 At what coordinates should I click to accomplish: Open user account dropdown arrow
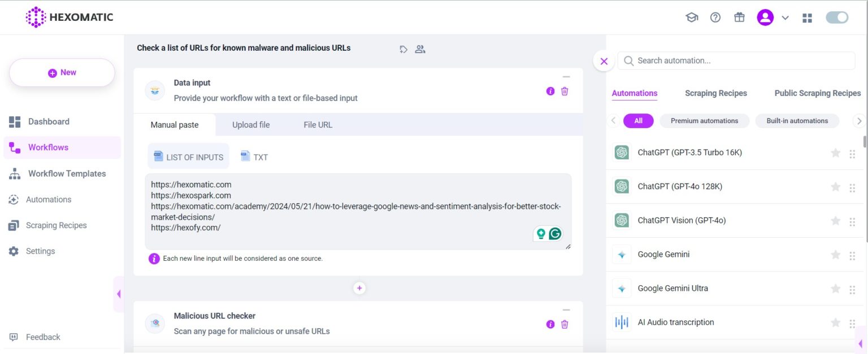[785, 18]
